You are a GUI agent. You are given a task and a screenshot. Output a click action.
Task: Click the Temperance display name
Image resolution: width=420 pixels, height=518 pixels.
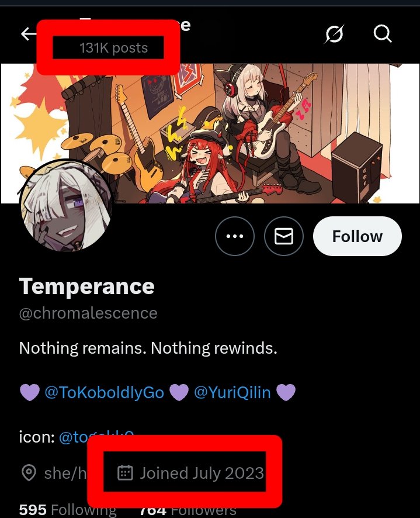87,286
